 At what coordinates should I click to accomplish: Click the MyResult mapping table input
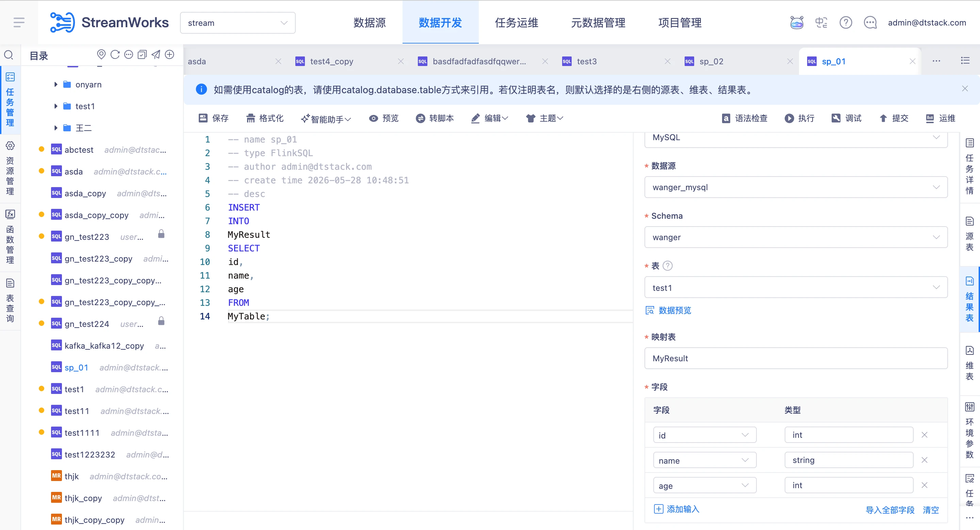(x=796, y=358)
